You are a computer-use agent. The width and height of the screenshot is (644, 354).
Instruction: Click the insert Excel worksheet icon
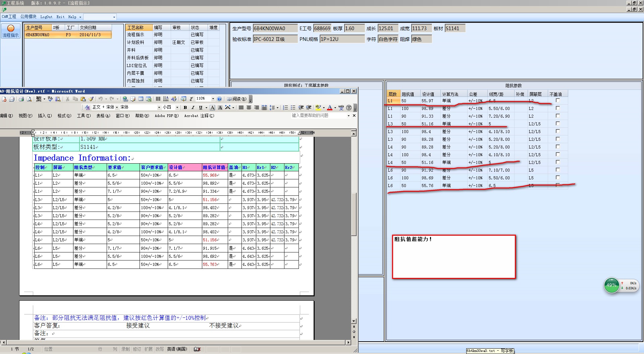tap(149, 99)
